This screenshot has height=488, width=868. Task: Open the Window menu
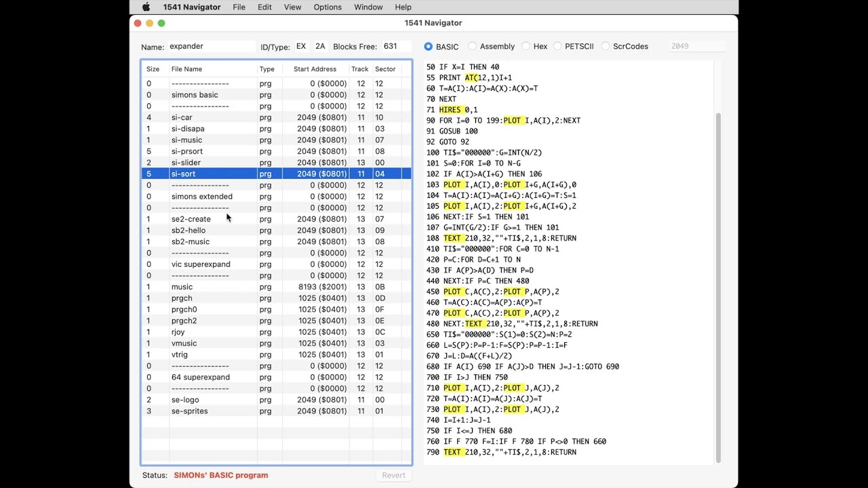coord(368,7)
